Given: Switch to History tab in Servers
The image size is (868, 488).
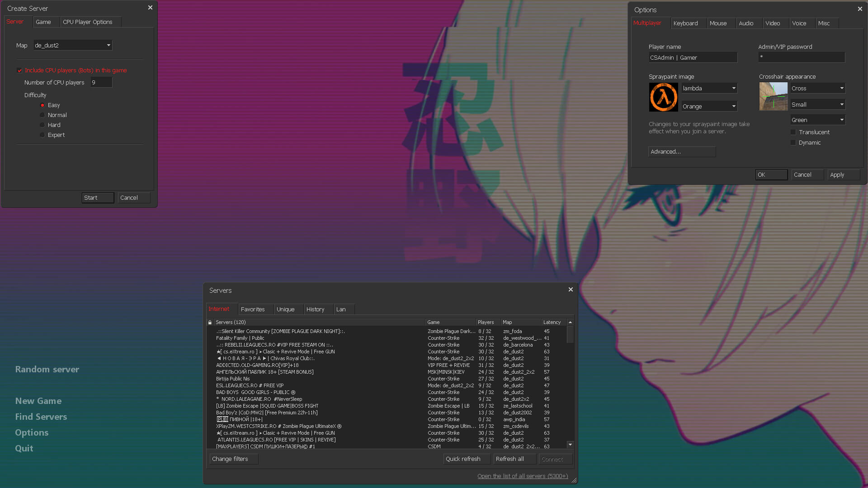Looking at the screenshot, I should tap(319, 309).
